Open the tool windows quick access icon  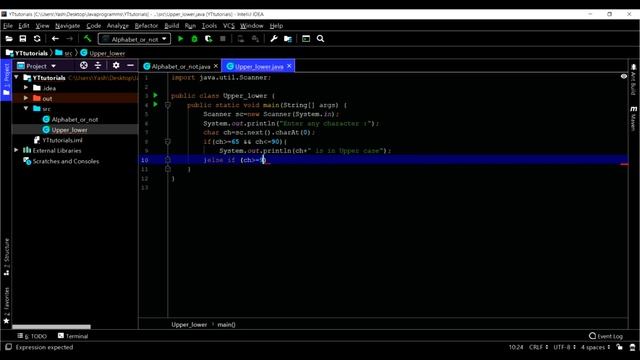coord(8,347)
